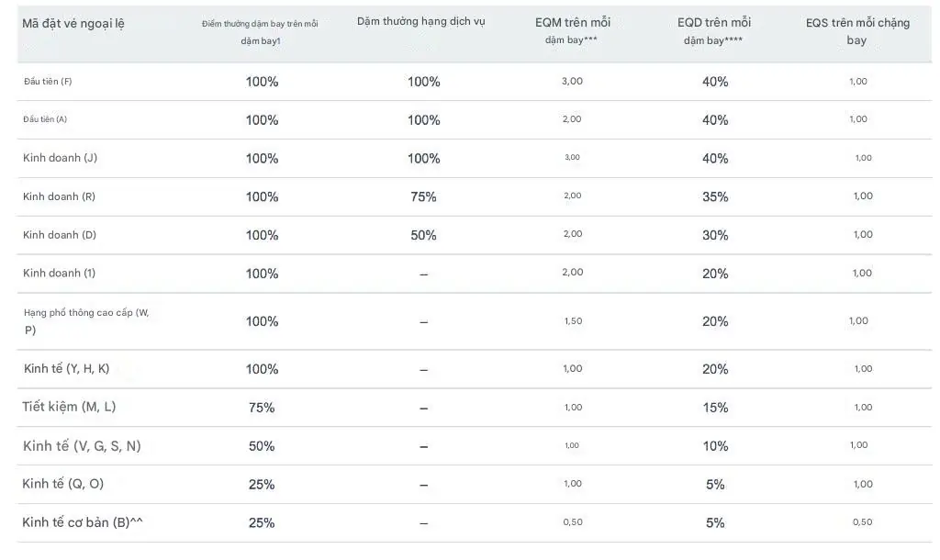Click the 'Kinh tế cơ bản (B)' row label
This screenshot has height=560, width=940.
coord(82,522)
